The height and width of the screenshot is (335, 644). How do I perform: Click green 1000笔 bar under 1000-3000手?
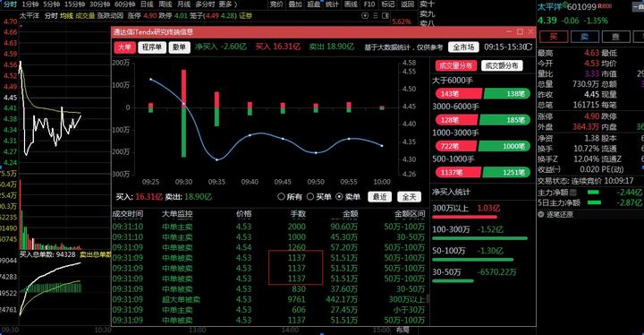[x=504, y=146]
